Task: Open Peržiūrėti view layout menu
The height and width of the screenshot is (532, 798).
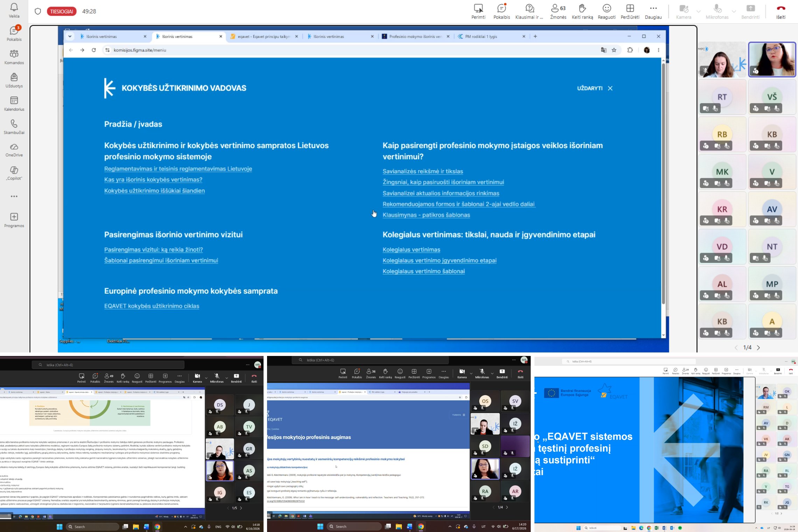Action: pos(630,11)
